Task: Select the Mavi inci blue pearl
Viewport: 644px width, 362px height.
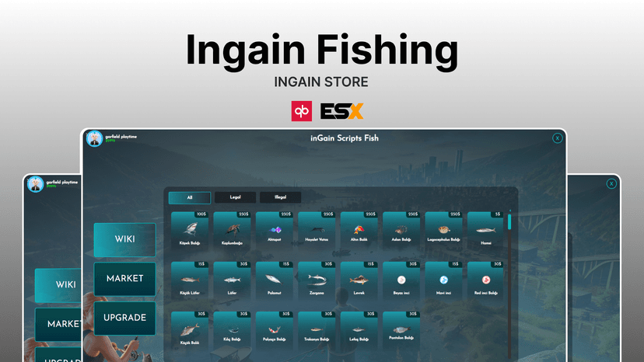Action: coord(443,280)
